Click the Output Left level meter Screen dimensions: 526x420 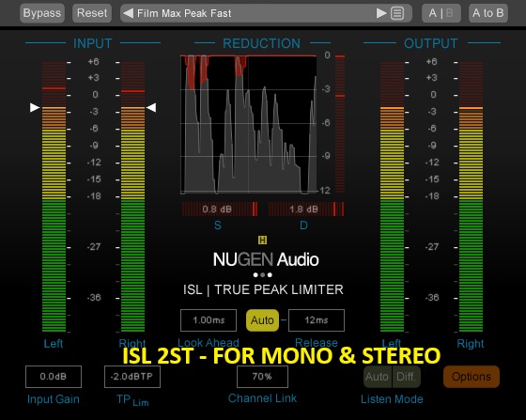point(393,196)
